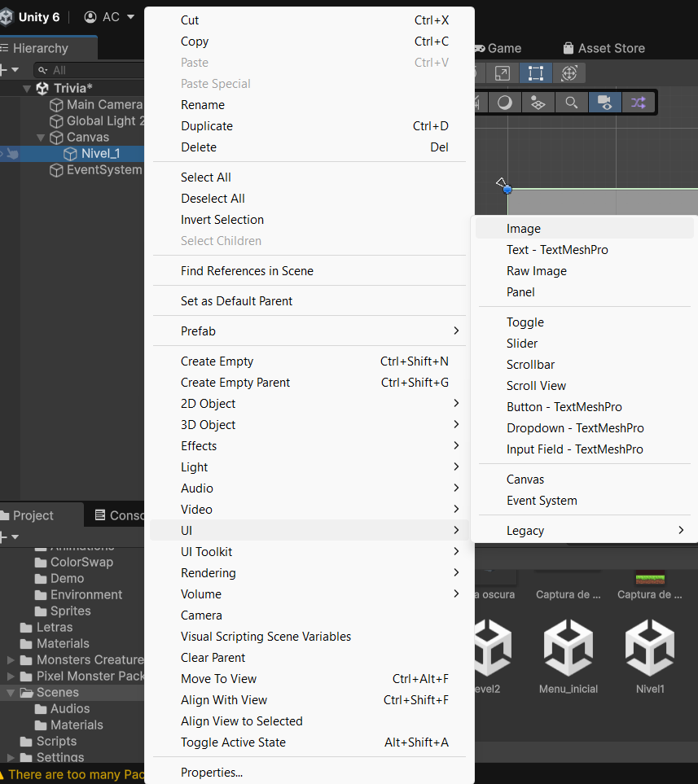Collapse the Canvas object arrow

(41, 138)
